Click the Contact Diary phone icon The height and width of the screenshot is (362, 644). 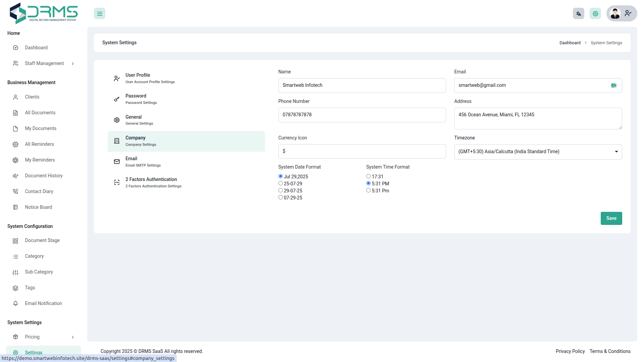pyautogui.click(x=15, y=191)
